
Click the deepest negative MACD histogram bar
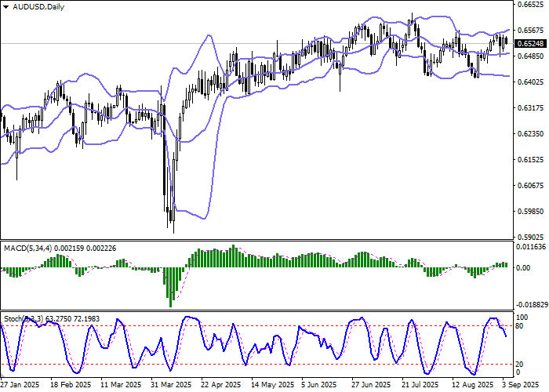click(170, 288)
